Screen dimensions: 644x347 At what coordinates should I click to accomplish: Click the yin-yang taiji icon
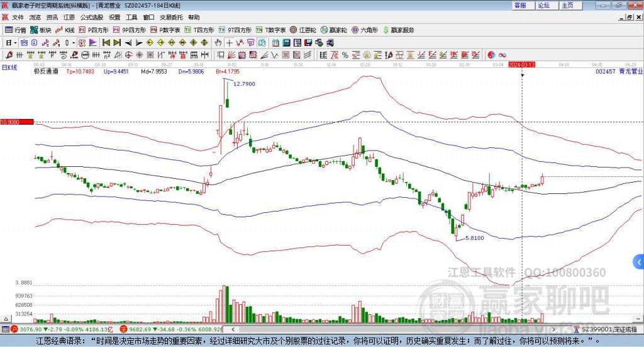491,55
